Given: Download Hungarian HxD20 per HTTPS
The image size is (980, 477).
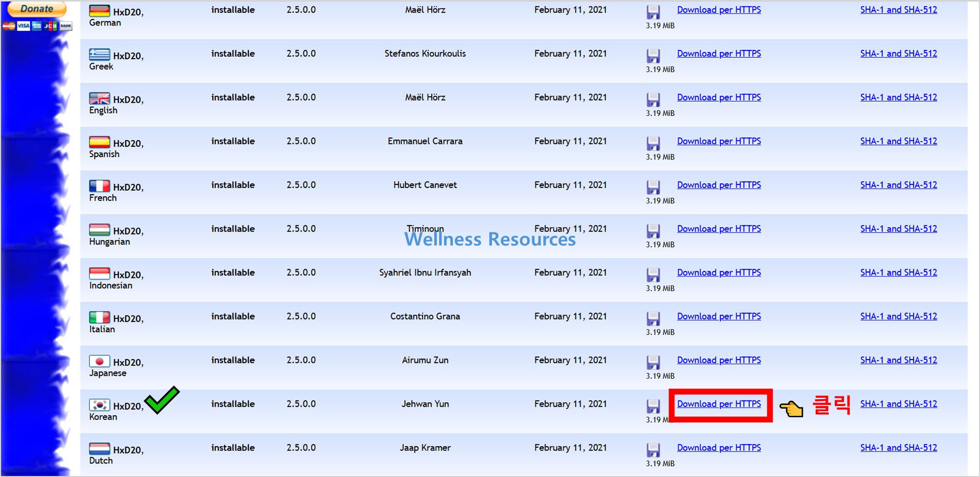Looking at the screenshot, I should (x=719, y=228).
